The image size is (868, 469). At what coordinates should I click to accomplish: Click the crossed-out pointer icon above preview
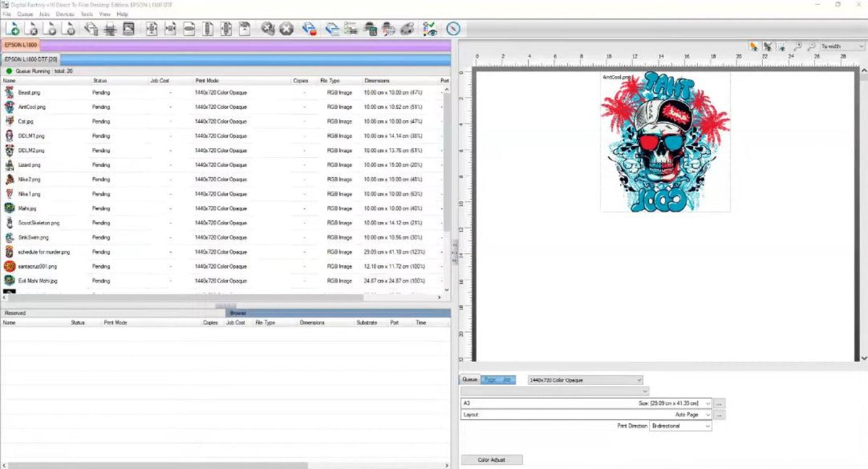[x=767, y=46]
